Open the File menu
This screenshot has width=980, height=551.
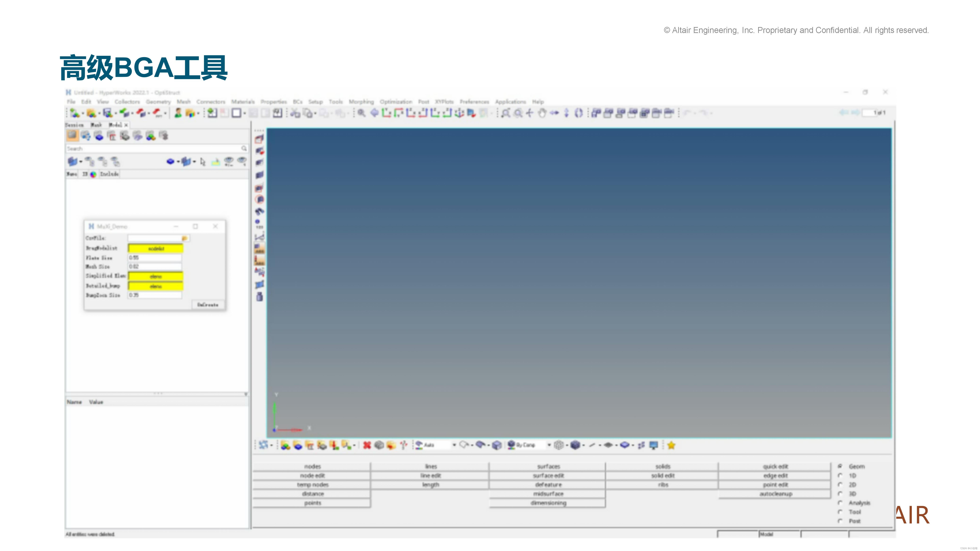71,102
